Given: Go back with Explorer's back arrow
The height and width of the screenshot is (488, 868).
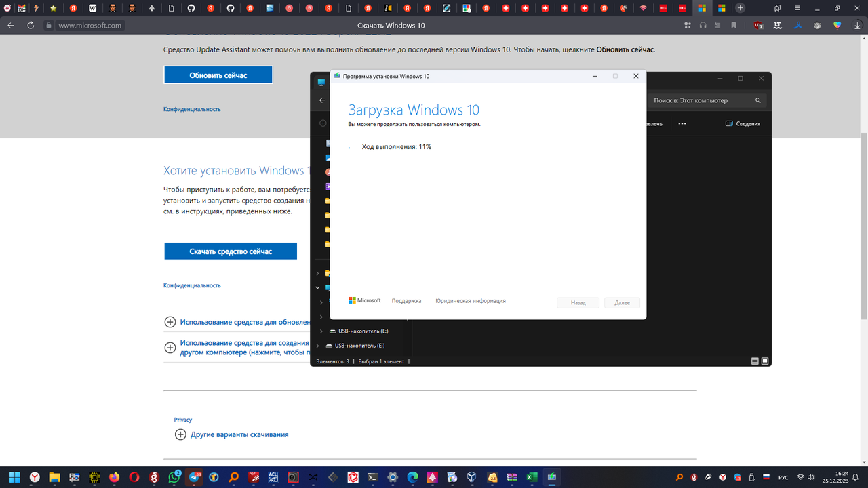Looking at the screenshot, I should tap(322, 100).
